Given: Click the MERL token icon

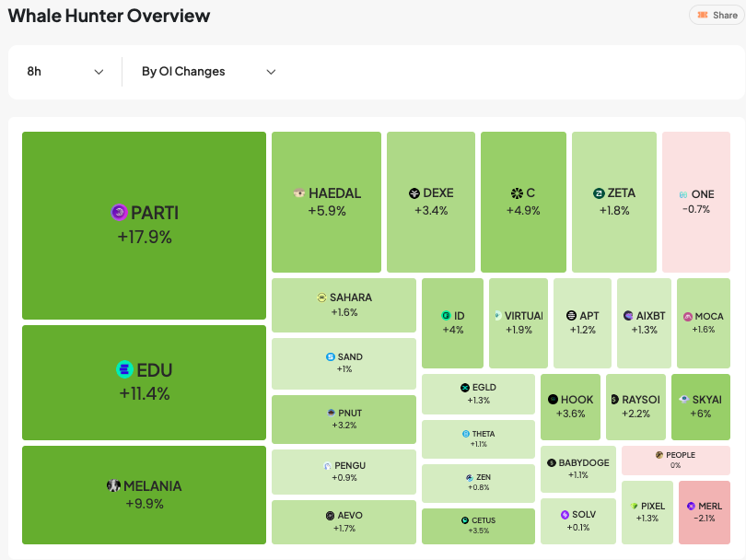Looking at the screenshot, I should (692, 507).
